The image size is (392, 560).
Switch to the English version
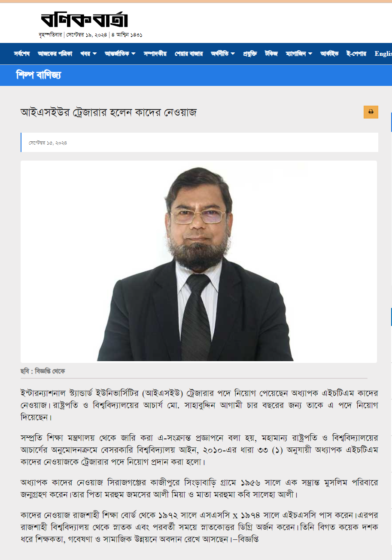(x=383, y=54)
